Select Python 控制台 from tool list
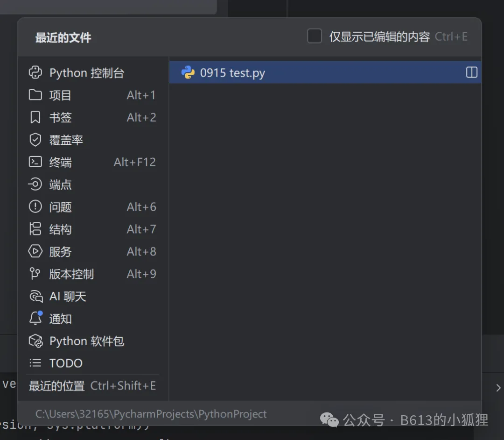The height and width of the screenshot is (440, 504). [93, 73]
